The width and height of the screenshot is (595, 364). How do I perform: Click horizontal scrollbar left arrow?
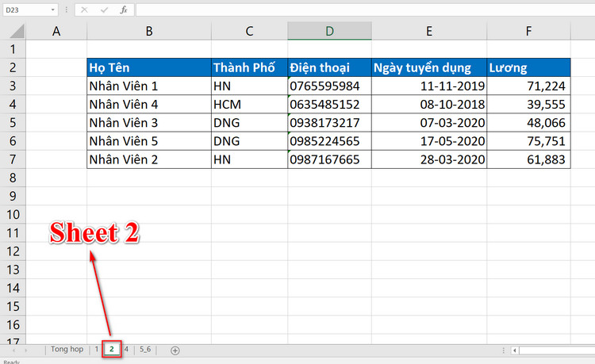pos(515,351)
